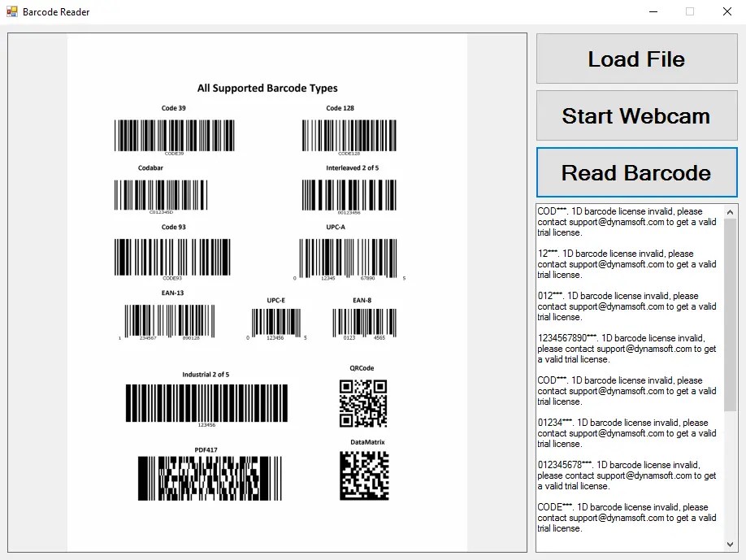Click the PDF417 barcode sample
This screenshot has height=560, width=746.
point(209,476)
